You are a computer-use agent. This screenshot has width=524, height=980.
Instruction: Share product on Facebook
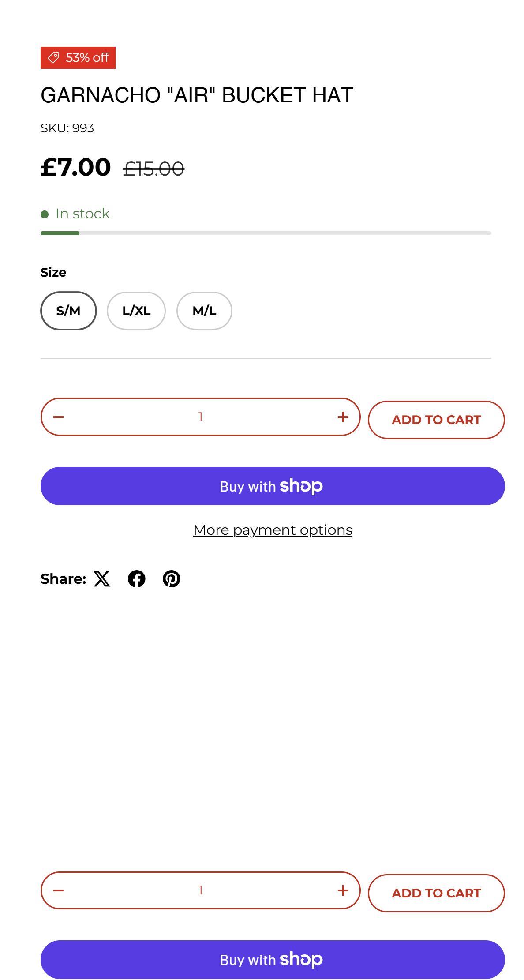click(137, 579)
